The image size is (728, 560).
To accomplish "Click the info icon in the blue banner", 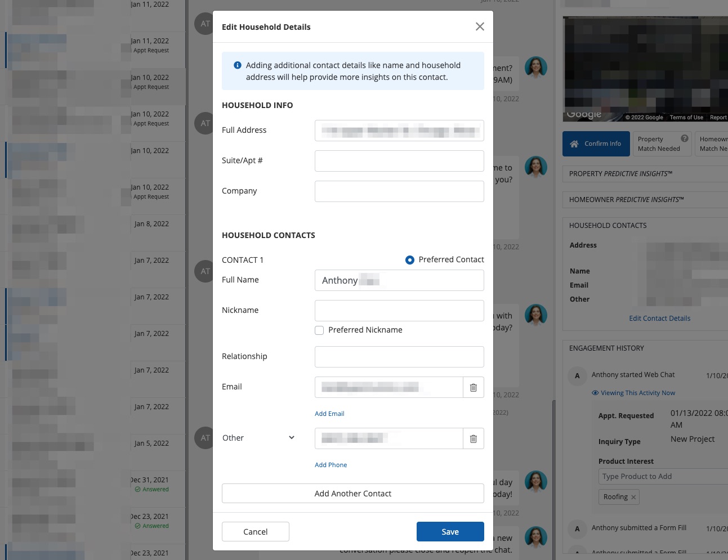I will (x=238, y=65).
